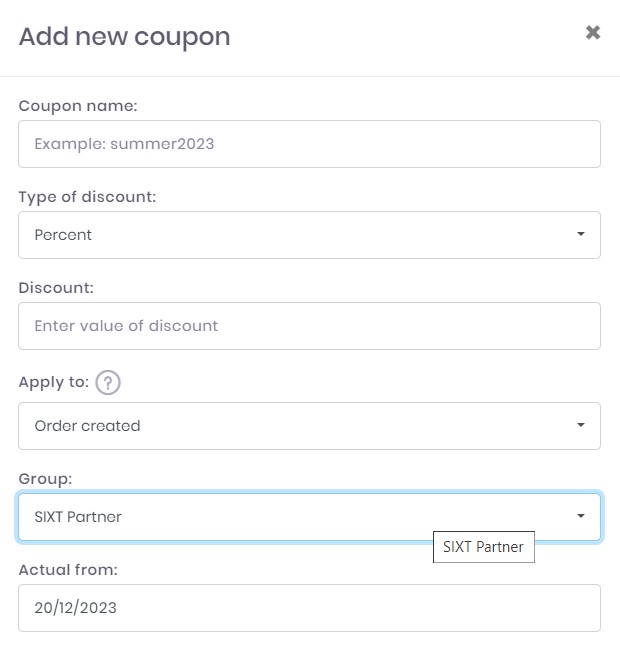
Task: Click the Discount label text
Action: click(56, 288)
